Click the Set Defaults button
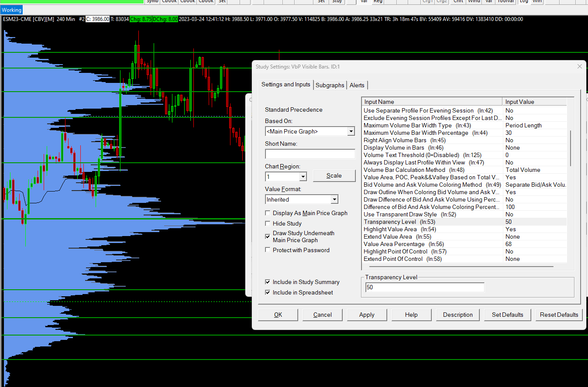588x387 pixels. pos(507,315)
